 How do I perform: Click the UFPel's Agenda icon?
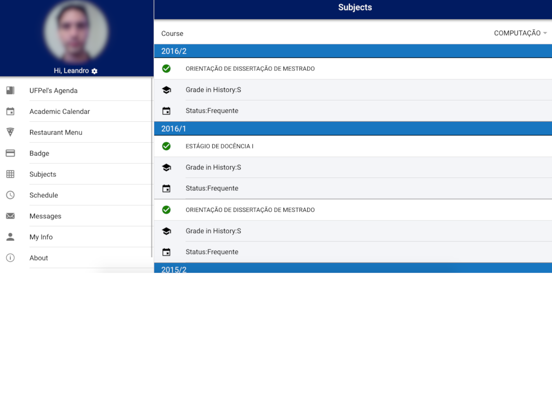tap(10, 90)
